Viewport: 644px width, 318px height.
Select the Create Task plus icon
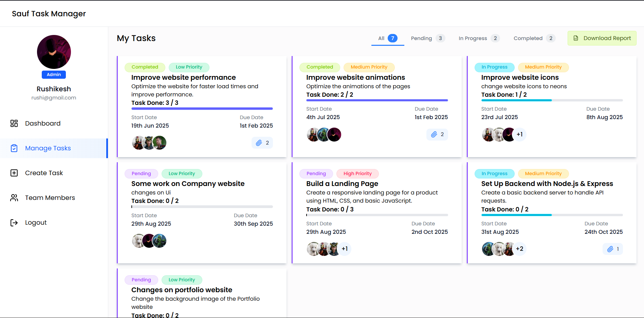point(14,173)
